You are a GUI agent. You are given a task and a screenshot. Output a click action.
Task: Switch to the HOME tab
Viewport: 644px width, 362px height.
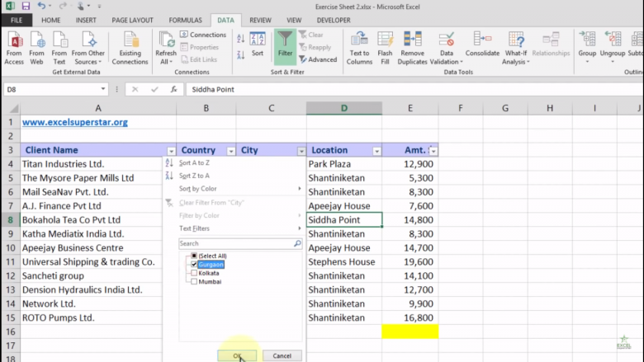coord(51,20)
